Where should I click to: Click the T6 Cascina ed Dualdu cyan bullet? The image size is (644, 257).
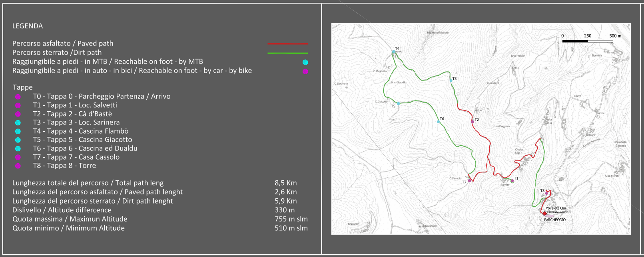[18, 148]
